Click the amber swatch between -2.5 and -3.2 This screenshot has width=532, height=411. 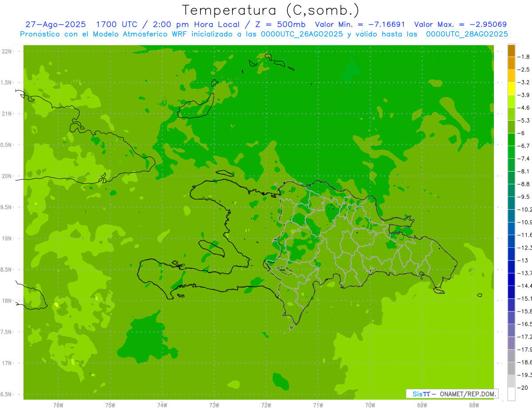point(511,76)
